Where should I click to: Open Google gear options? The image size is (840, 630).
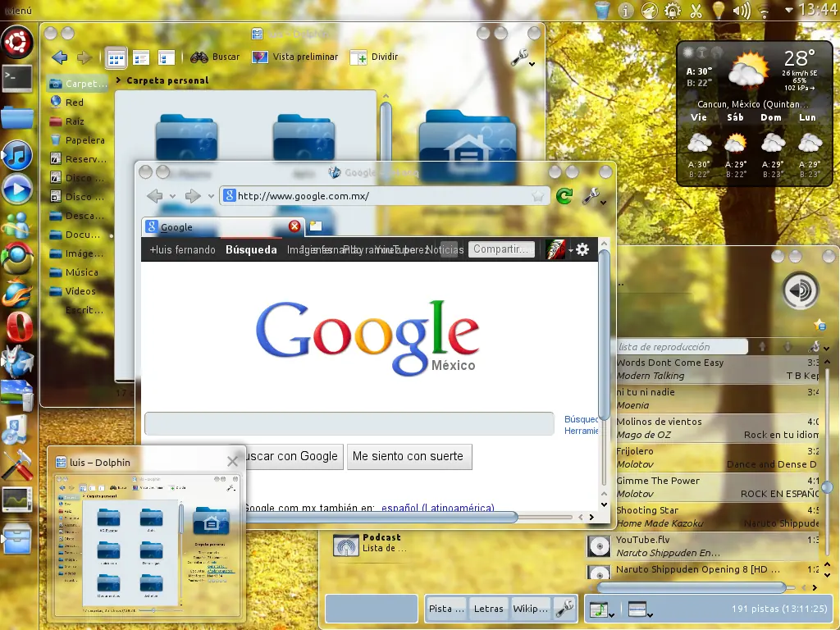(x=582, y=249)
